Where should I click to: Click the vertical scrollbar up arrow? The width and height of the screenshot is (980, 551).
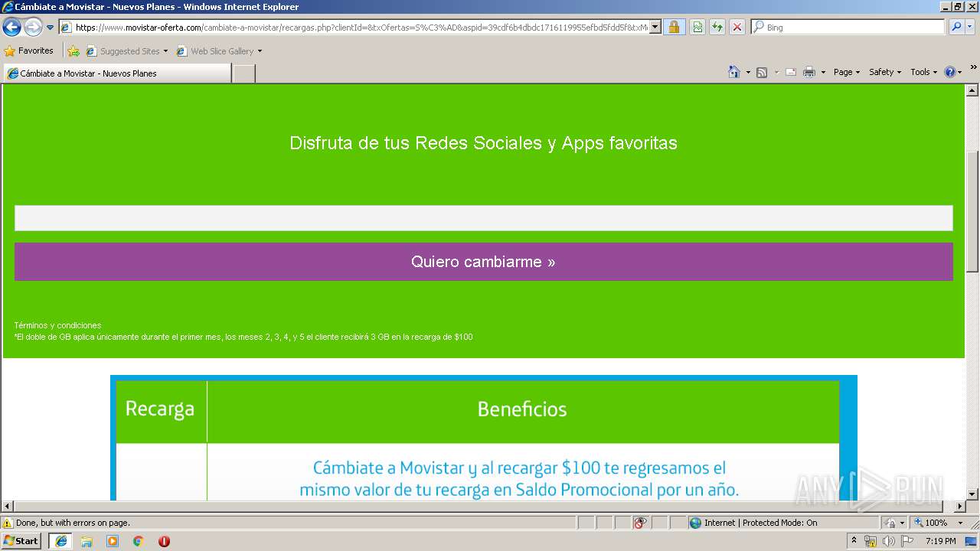pos(972,90)
